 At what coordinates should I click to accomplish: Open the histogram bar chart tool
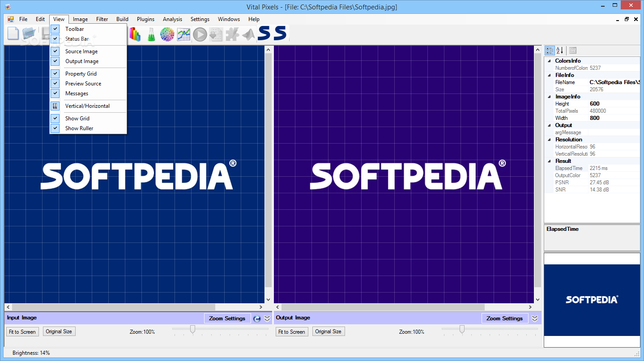click(135, 34)
